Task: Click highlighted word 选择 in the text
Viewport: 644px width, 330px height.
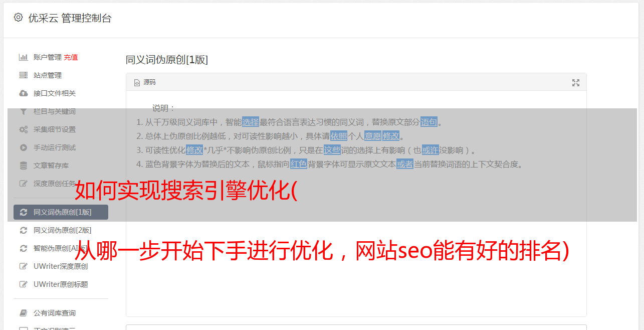Action: [251, 122]
